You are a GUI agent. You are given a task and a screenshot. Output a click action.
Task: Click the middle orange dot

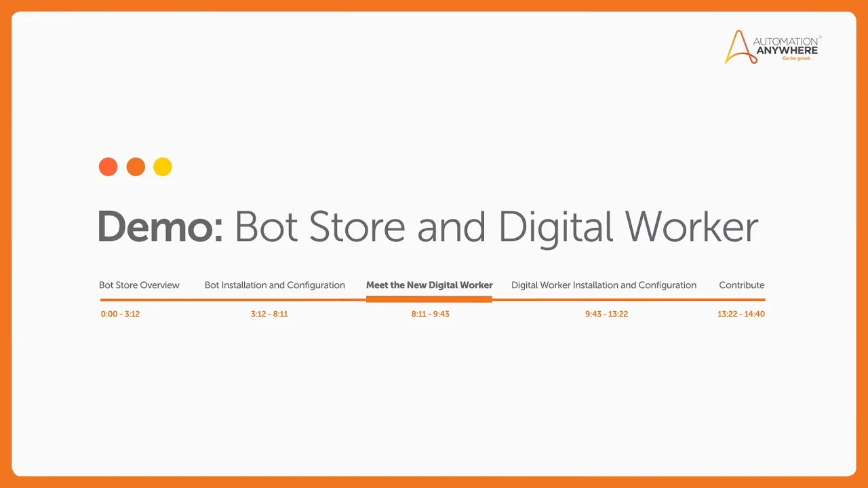coord(136,167)
